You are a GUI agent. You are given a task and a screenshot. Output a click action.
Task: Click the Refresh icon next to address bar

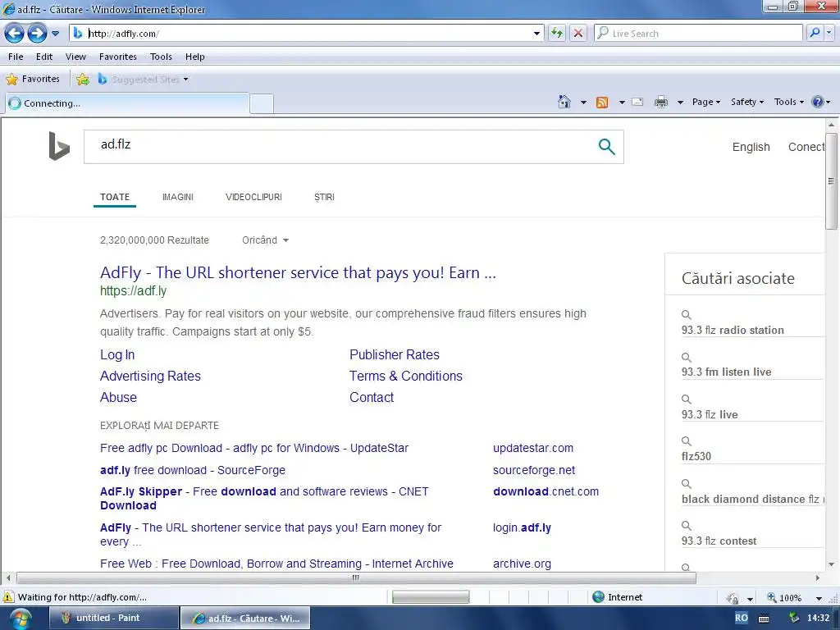point(557,33)
